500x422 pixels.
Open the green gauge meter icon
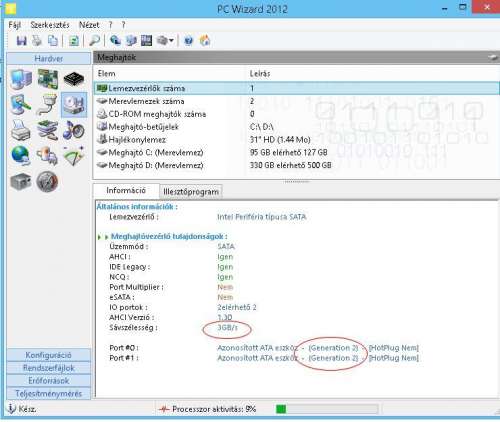click(74, 156)
